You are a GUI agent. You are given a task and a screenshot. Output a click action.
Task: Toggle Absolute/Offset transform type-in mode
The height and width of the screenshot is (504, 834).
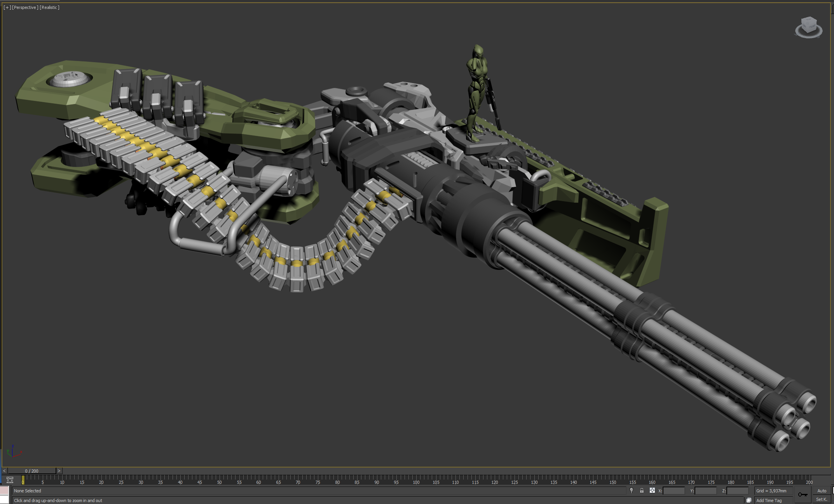[652, 490]
